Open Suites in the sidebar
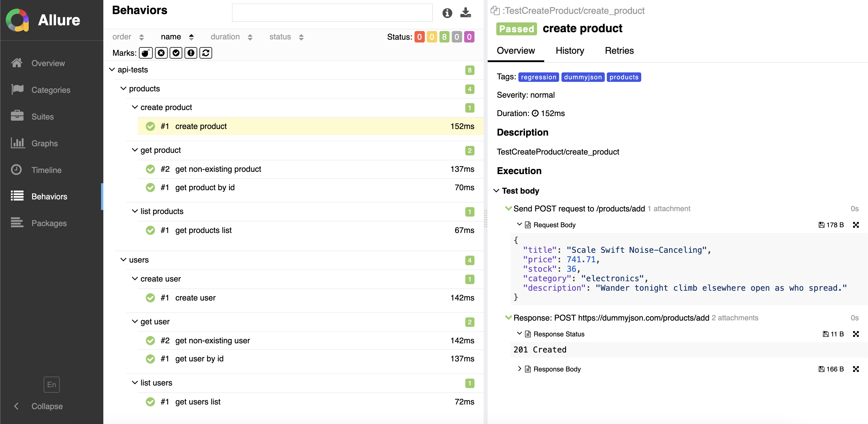The height and width of the screenshot is (424, 868). click(52, 116)
